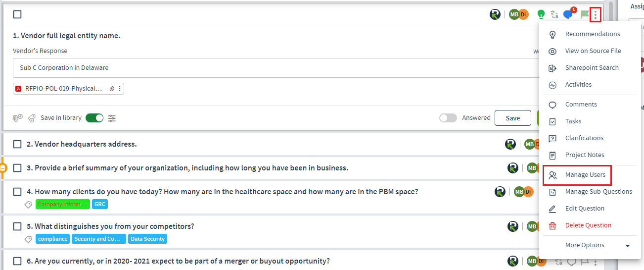Open the three-dot menu on question 1

[x=596, y=15]
